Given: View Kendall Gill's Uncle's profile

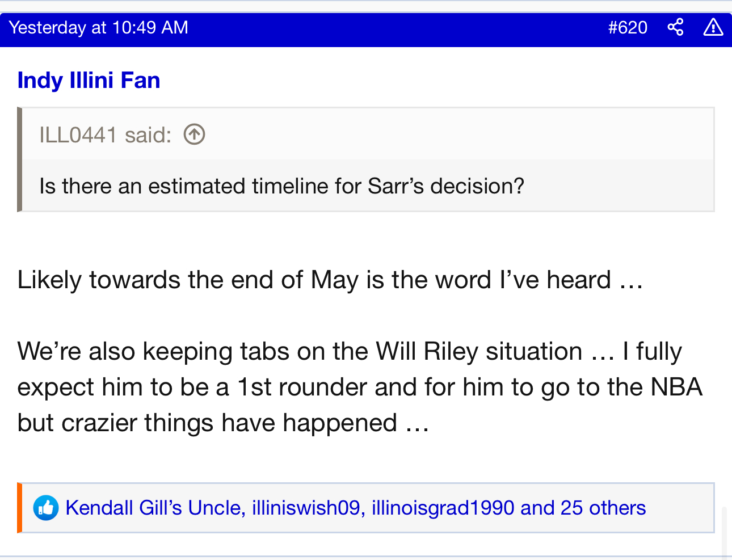Looking at the screenshot, I should (x=153, y=508).
